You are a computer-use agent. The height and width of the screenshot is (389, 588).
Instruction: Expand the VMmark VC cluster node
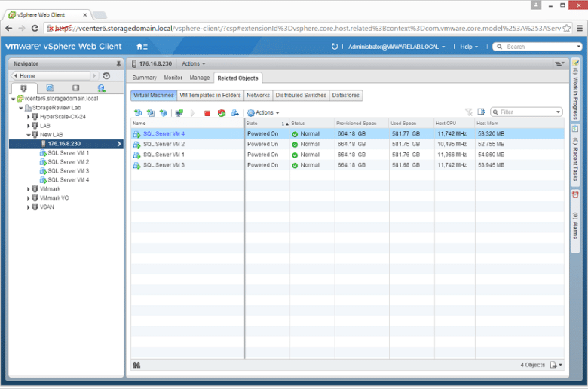[28, 198]
